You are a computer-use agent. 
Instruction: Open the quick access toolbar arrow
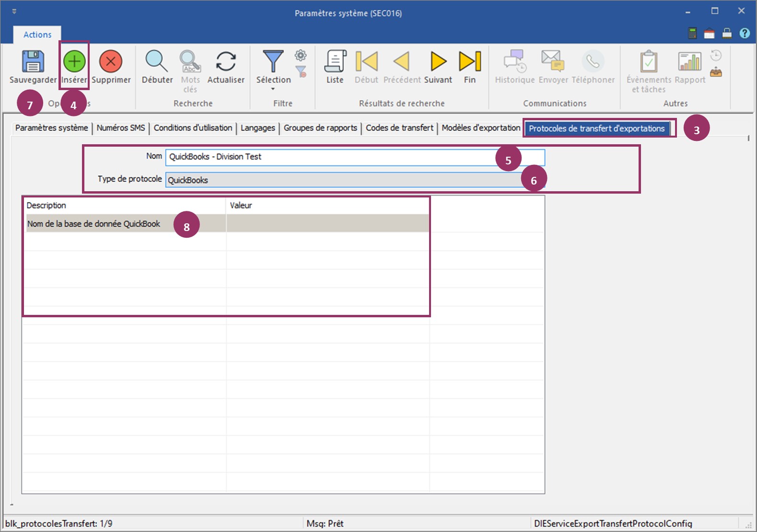click(x=14, y=11)
